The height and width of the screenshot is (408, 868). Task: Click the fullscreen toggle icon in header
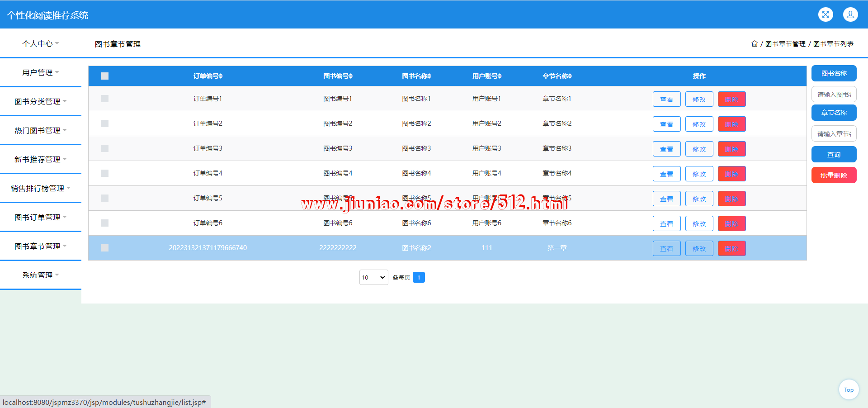[826, 14]
